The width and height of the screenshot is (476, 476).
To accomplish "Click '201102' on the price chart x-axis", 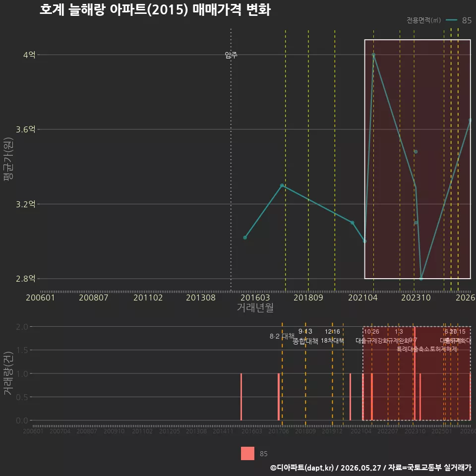I will (148, 297).
